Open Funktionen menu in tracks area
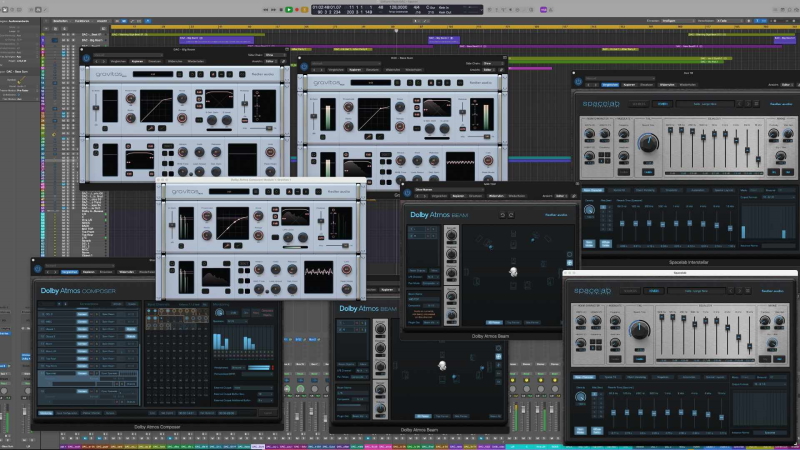This screenshot has height=450, width=800. pyautogui.click(x=82, y=21)
